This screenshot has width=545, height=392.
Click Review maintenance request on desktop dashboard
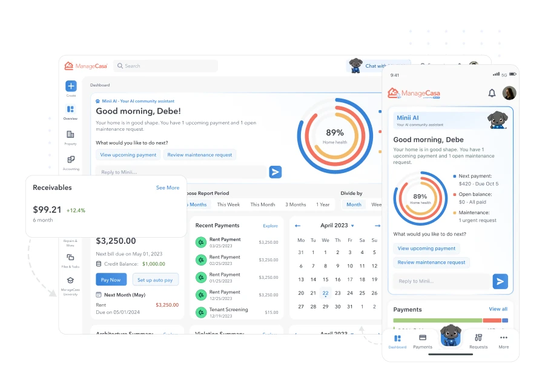coord(199,155)
